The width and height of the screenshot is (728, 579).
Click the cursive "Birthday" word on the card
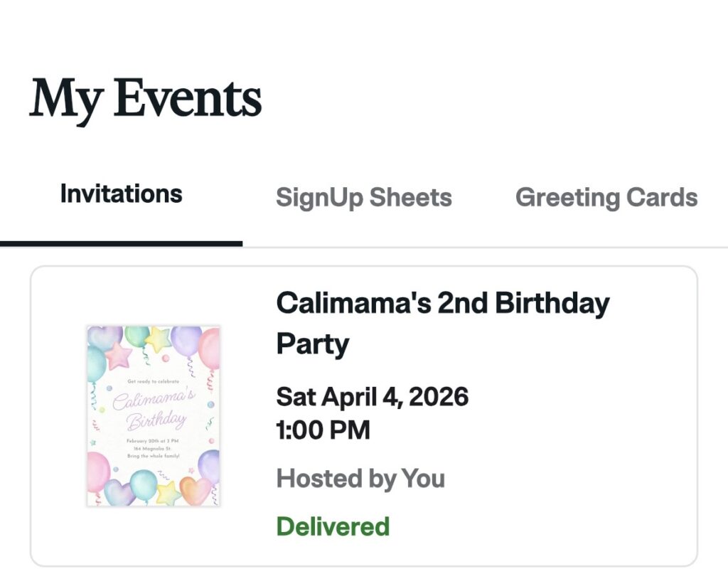[156, 422]
